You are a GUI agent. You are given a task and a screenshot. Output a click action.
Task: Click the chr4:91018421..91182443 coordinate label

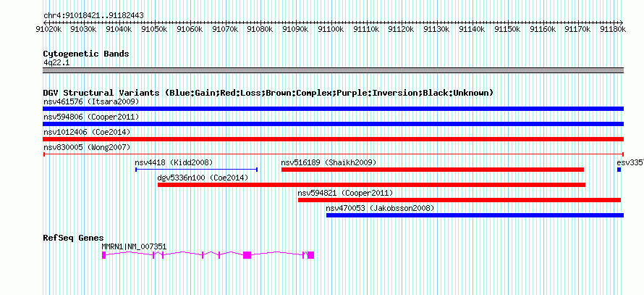tap(93, 16)
